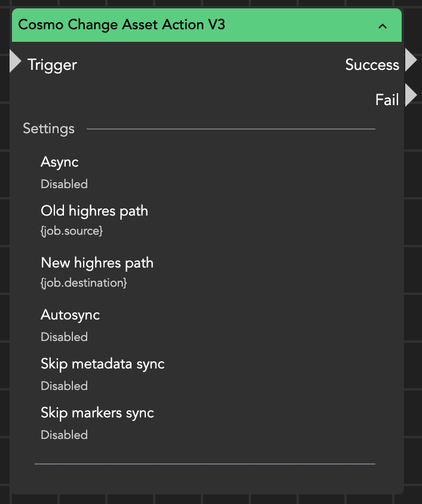Viewport: 422px width, 504px height.
Task: Click the {job.destination} value
Action: 84,282
